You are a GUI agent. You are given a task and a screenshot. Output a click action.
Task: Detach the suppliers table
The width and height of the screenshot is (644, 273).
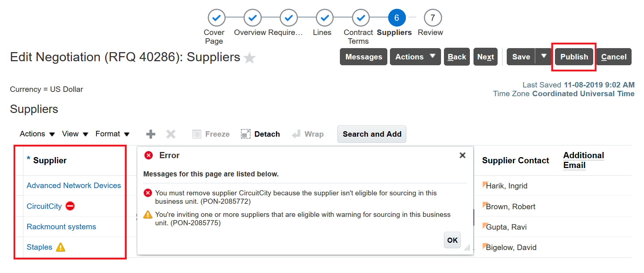tap(260, 134)
